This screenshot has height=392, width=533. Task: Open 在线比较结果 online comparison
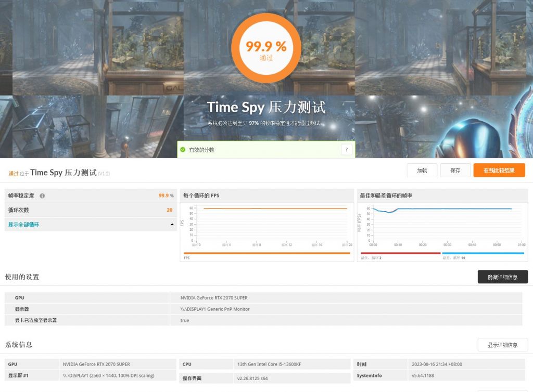499,171
